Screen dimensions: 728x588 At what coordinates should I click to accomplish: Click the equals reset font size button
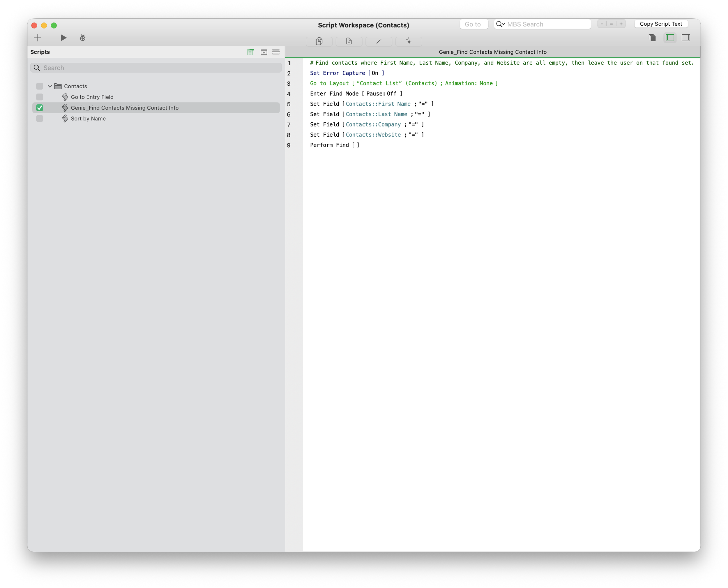click(611, 24)
